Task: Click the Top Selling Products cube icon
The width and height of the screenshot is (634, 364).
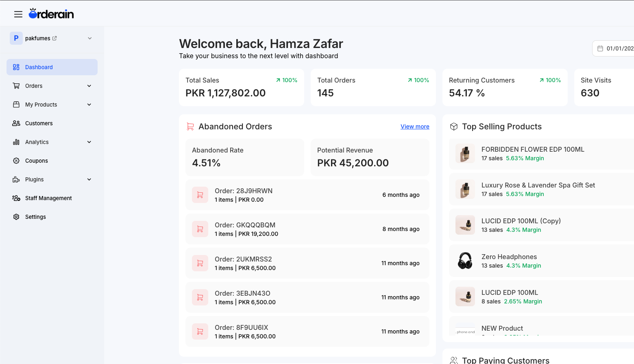Action: (453, 126)
